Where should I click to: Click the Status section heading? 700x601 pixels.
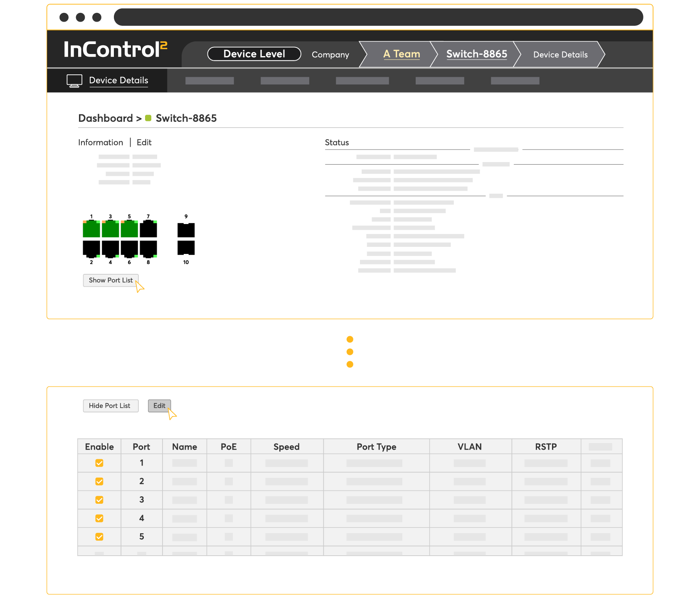(337, 143)
